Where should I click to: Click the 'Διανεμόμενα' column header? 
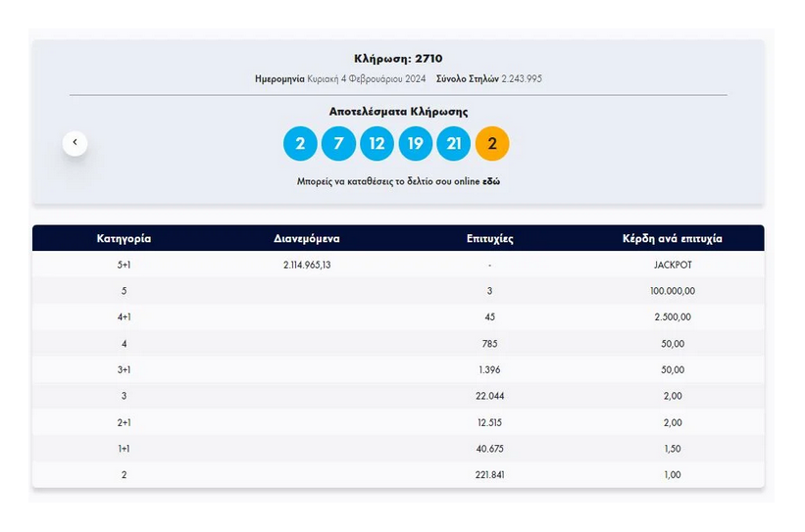click(x=307, y=238)
